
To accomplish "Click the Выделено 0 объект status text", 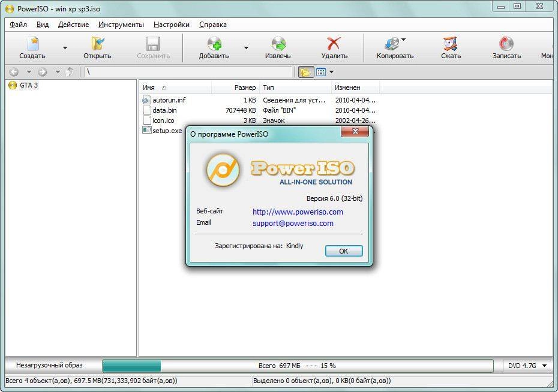I will pos(322,381).
